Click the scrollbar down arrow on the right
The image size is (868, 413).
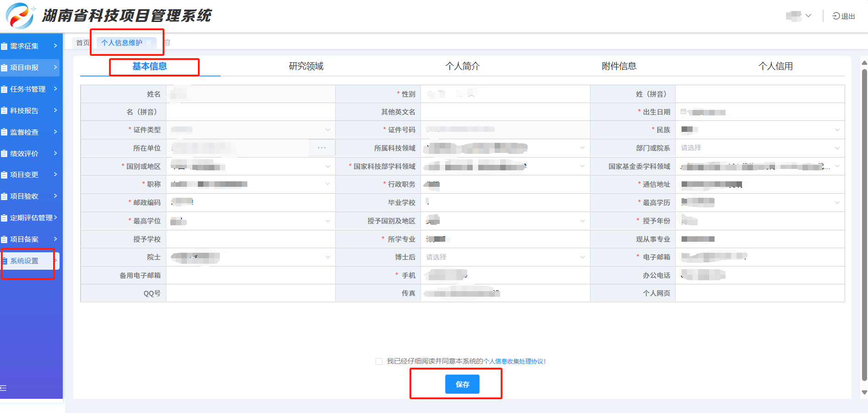pos(864,392)
